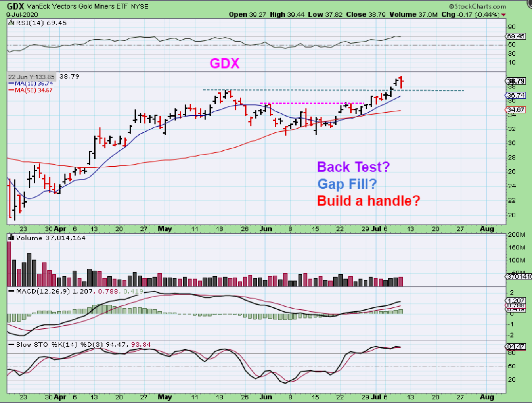
Task: Click the Close 38.79 header value
Action: [366, 15]
